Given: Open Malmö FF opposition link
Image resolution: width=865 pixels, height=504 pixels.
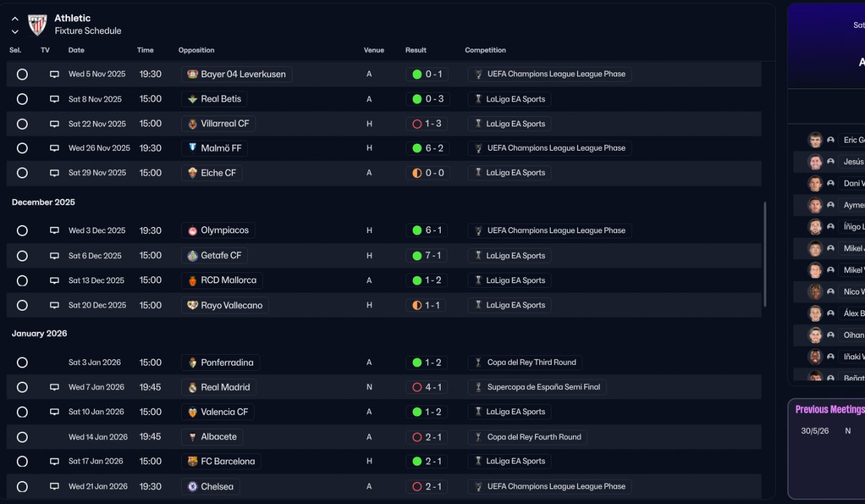Looking at the screenshot, I should pos(221,148).
